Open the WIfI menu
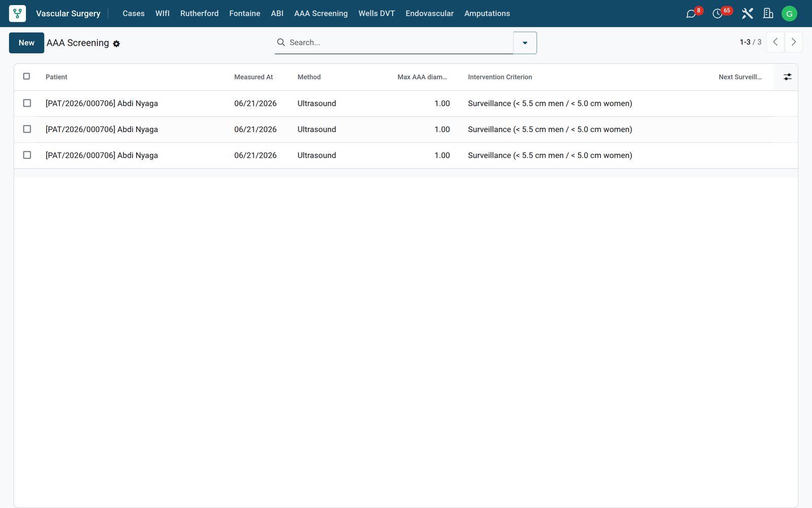 click(162, 14)
